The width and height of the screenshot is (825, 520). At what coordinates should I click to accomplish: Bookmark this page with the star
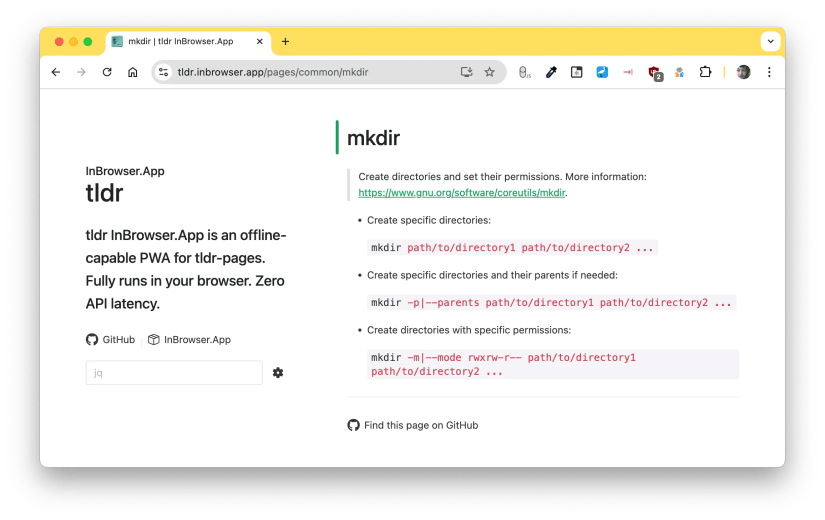tap(490, 72)
